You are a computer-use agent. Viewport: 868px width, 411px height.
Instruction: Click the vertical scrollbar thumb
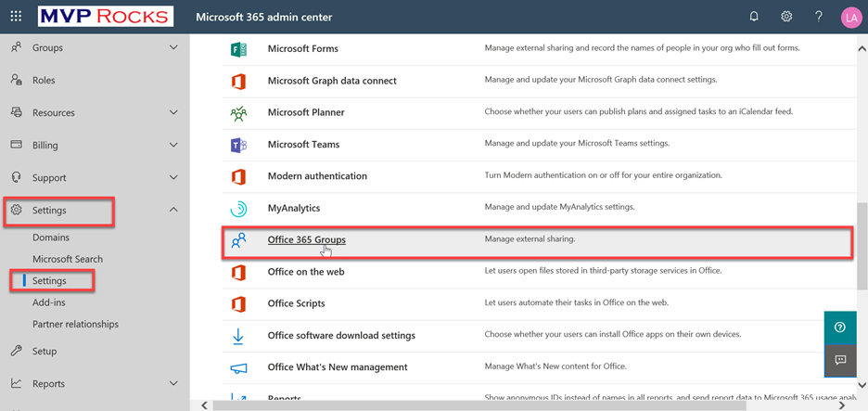[x=862, y=245]
